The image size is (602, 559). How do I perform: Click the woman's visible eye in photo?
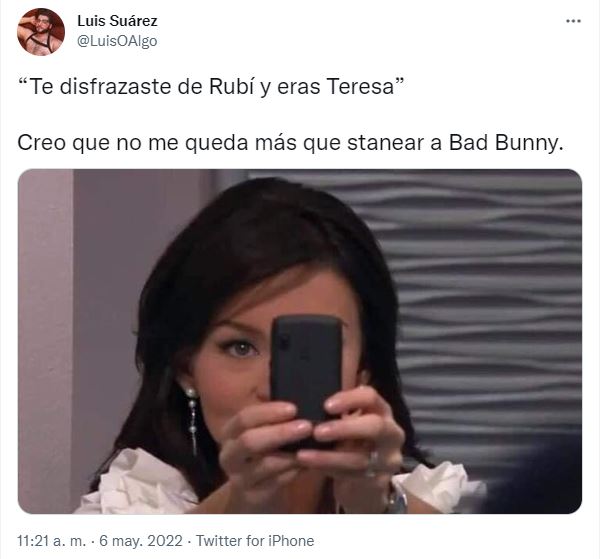pos(240,348)
